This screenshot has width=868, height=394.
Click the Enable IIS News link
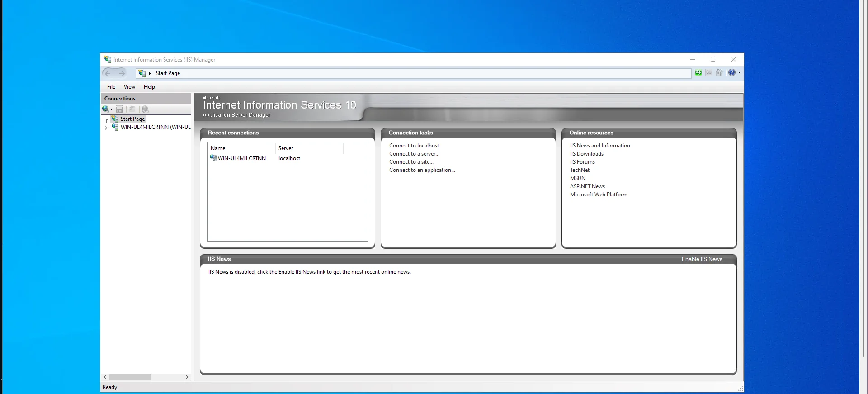702,259
